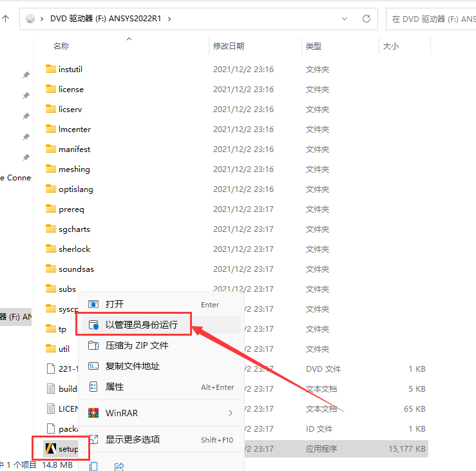The height and width of the screenshot is (471, 476).
Task: Select the DVD drive (F:) item in sidebar
Action: (16, 317)
